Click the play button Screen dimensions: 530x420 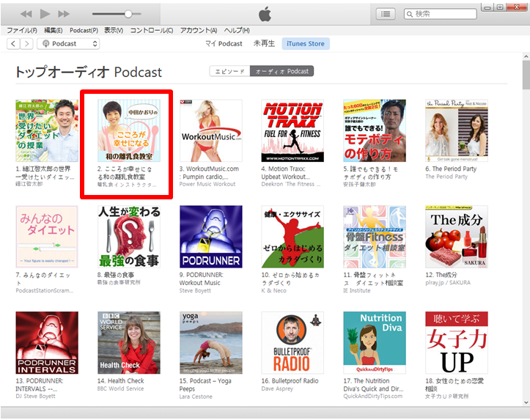tap(45, 14)
